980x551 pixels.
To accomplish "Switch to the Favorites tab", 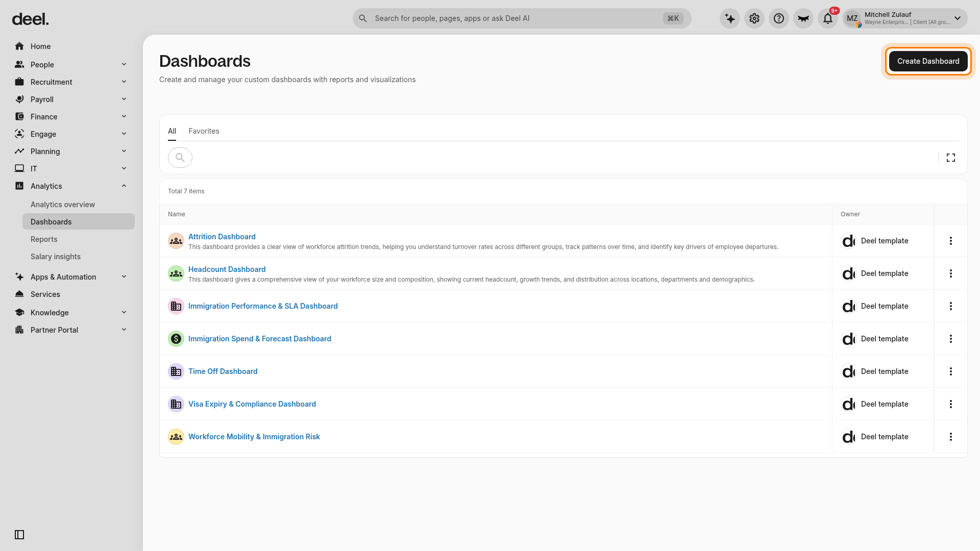I will [204, 131].
